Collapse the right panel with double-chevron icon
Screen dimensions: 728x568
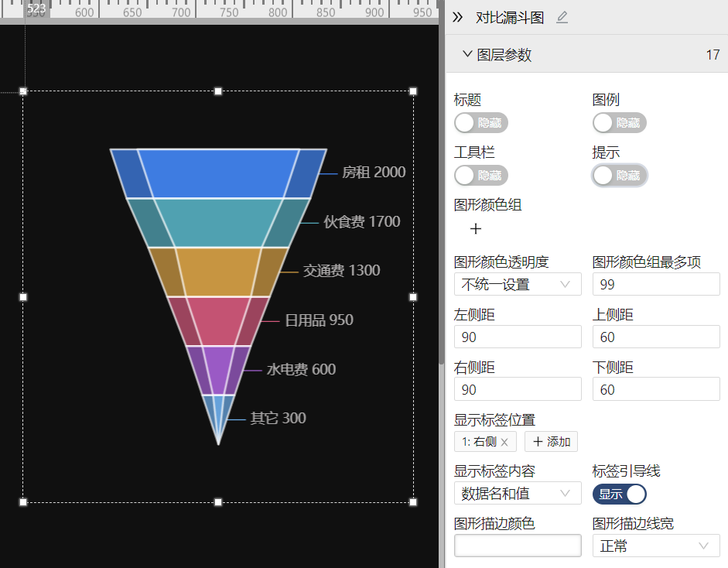[x=457, y=17]
